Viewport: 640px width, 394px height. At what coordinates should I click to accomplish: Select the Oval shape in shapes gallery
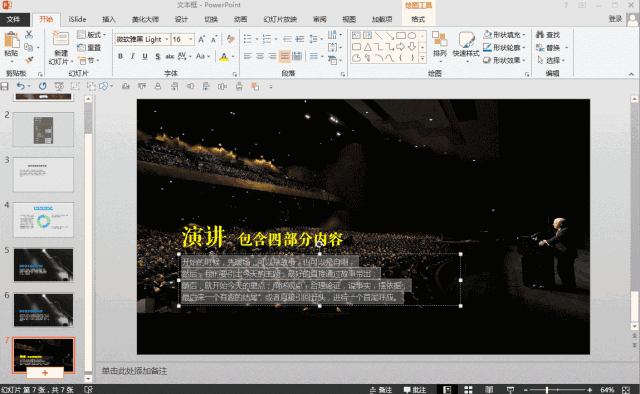pyautogui.click(x=412, y=36)
